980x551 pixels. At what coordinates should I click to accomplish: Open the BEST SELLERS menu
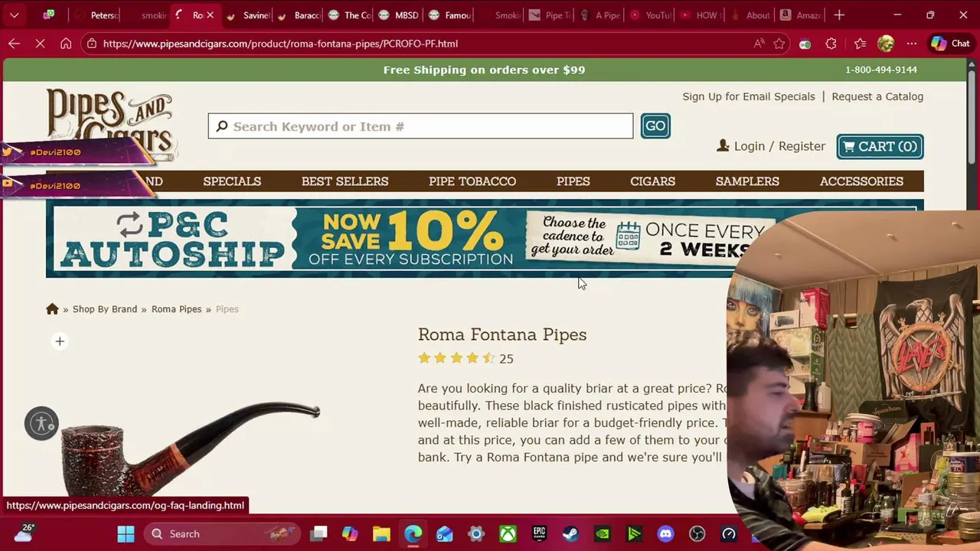(x=345, y=181)
